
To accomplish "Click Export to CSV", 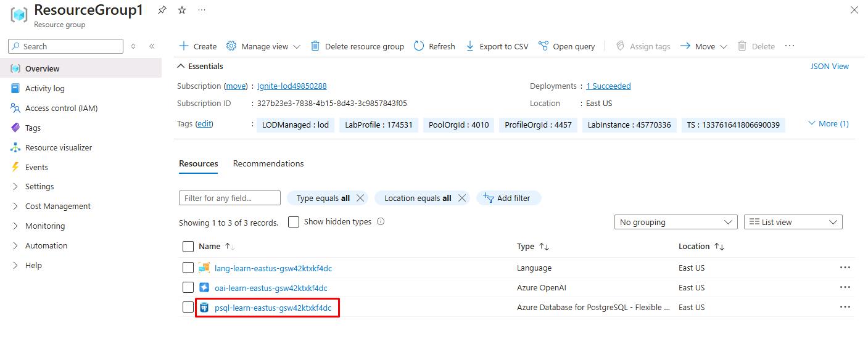I will pyautogui.click(x=497, y=46).
